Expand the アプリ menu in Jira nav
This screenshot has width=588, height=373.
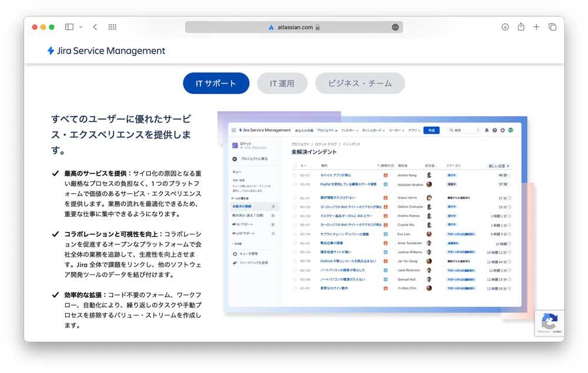pyautogui.click(x=414, y=130)
